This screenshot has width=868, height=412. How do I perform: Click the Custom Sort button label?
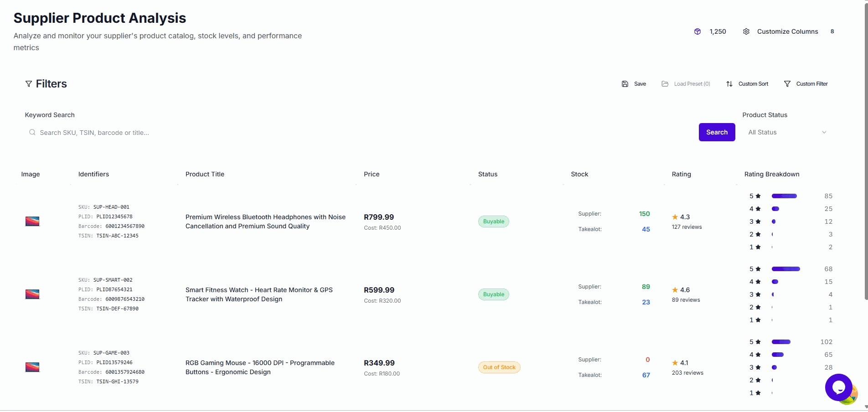pos(754,84)
